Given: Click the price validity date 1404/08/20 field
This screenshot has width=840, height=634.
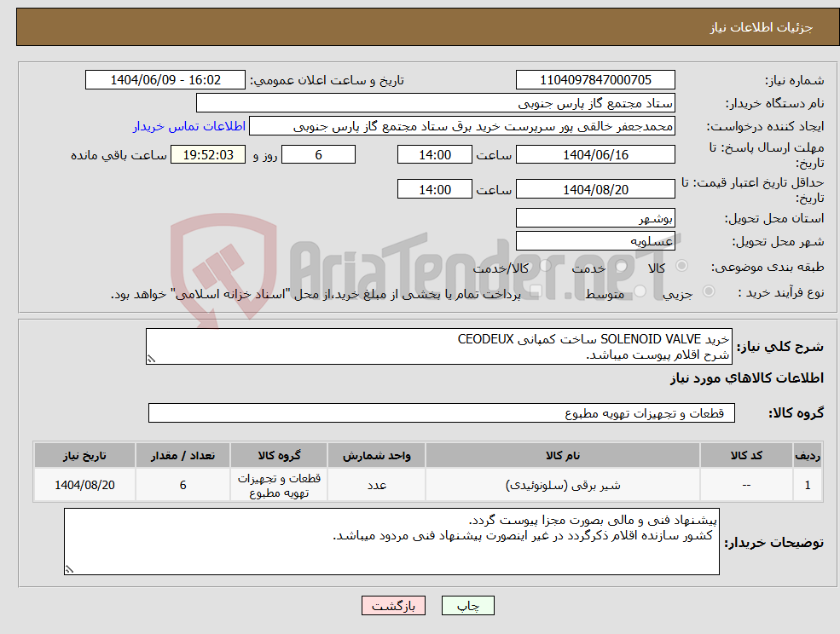Looking at the screenshot, I should pos(595,189).
